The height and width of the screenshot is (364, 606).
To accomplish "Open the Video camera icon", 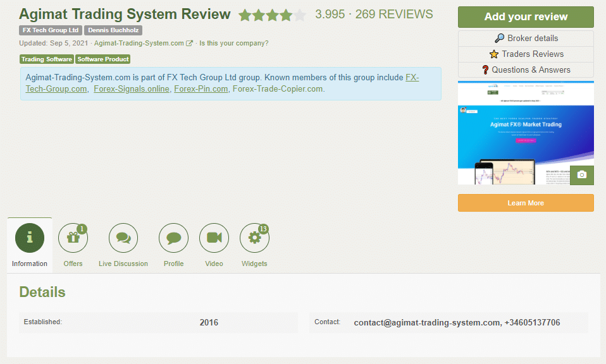I will (x=214, y=238).
